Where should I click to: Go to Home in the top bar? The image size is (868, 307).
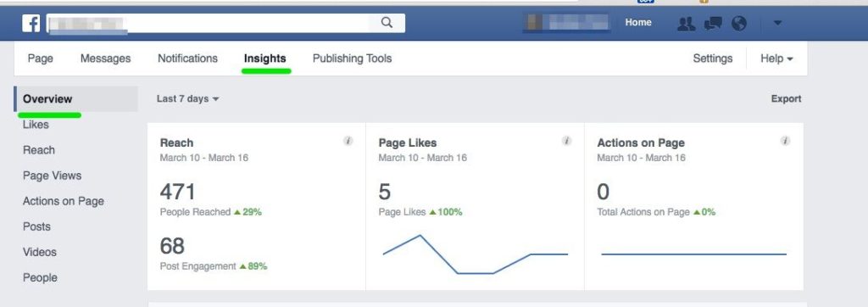point(638,23)
